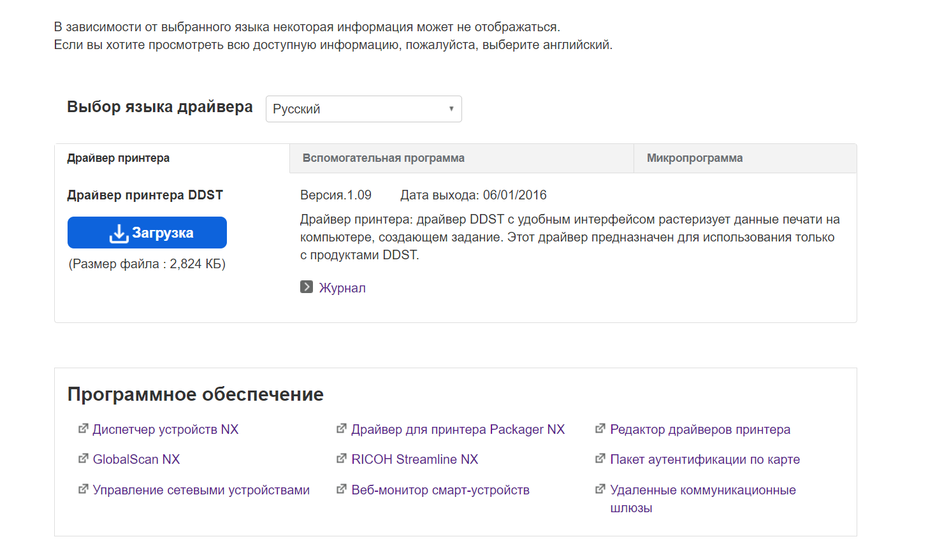Switch to the Драйвер принтера tab
This screenshot has width=928, height=560.
click(x=172, y=158)
